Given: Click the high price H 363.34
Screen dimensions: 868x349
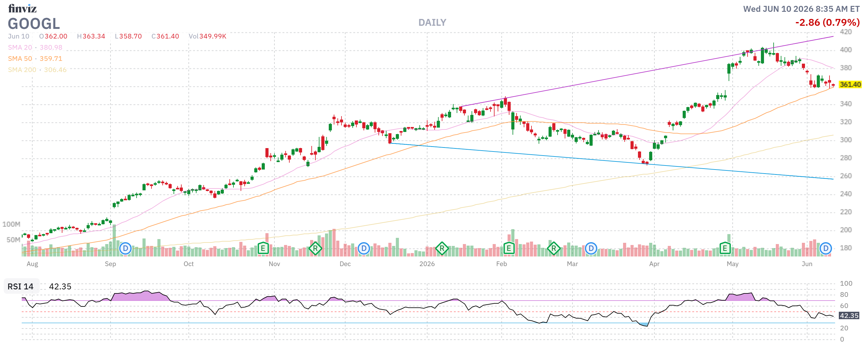Looking at the screenshot, I should point(91,36).
